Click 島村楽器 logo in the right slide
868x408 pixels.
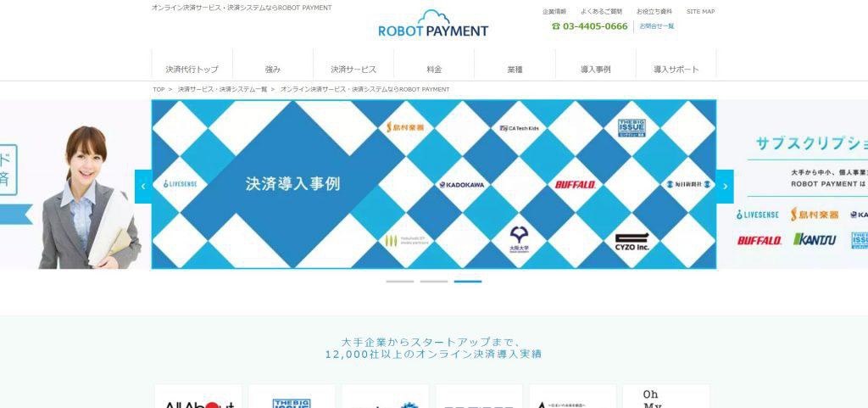click(x=815, y=215)
